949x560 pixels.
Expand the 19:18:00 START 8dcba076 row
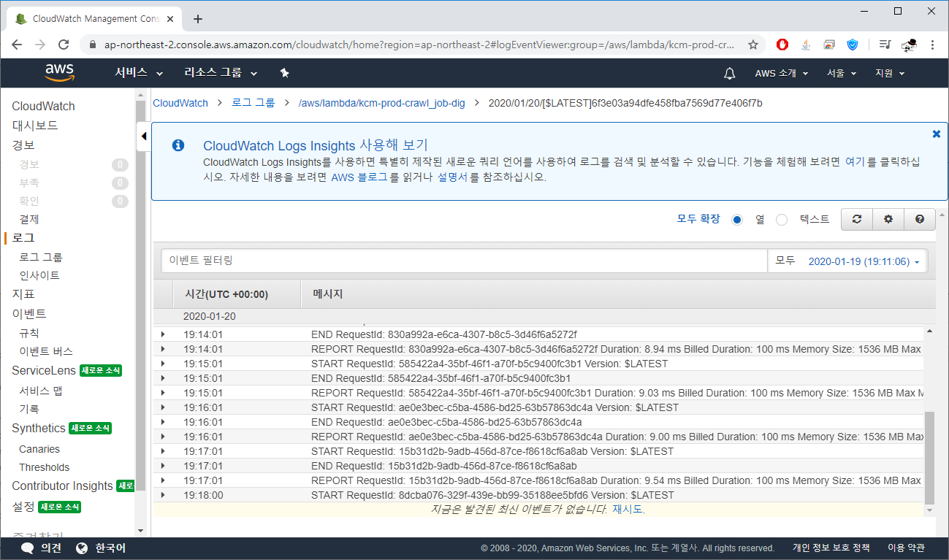click(x=163, y=495)
